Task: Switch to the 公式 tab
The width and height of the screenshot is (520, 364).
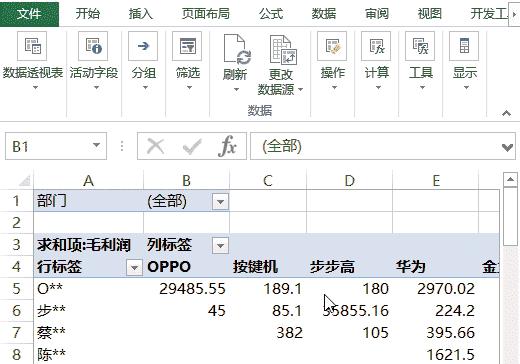Action: coord(271,14)
